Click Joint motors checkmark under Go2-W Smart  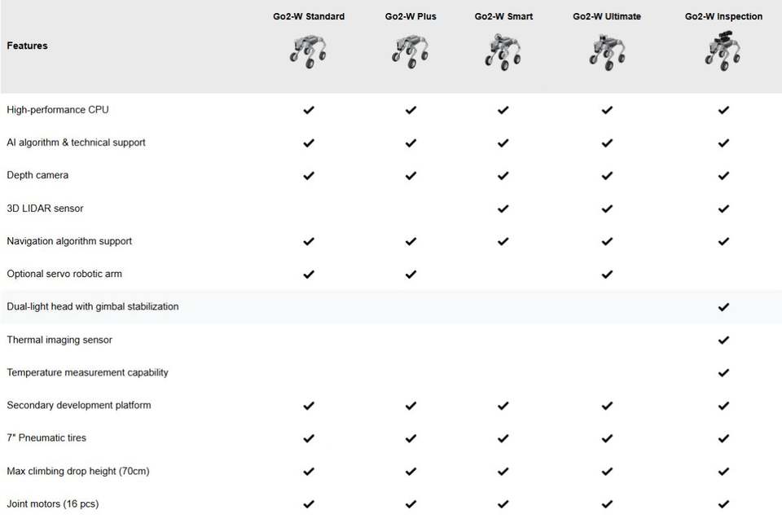pyautogui.click(x=503, y=504)
